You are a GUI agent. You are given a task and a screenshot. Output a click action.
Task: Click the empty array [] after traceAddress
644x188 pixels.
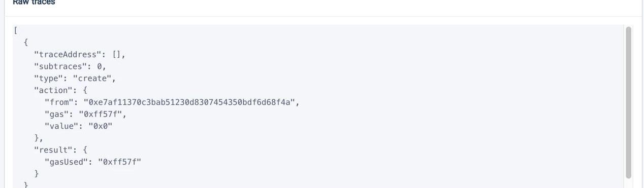pyautogui.click(x=117, y=55)
